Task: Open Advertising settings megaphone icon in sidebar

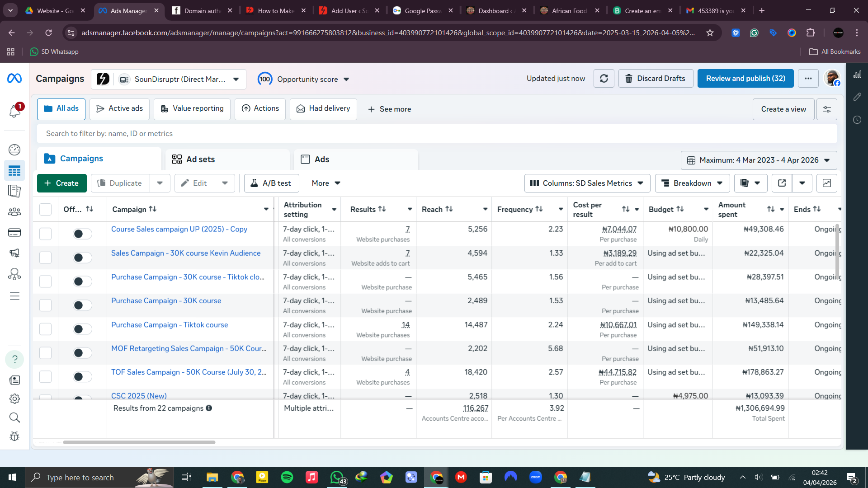Action: coord(14,253)
